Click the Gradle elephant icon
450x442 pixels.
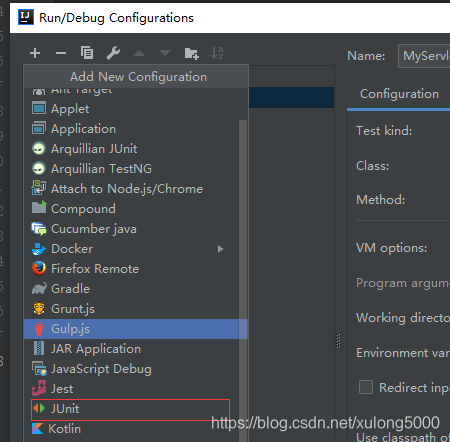(39, 289)
